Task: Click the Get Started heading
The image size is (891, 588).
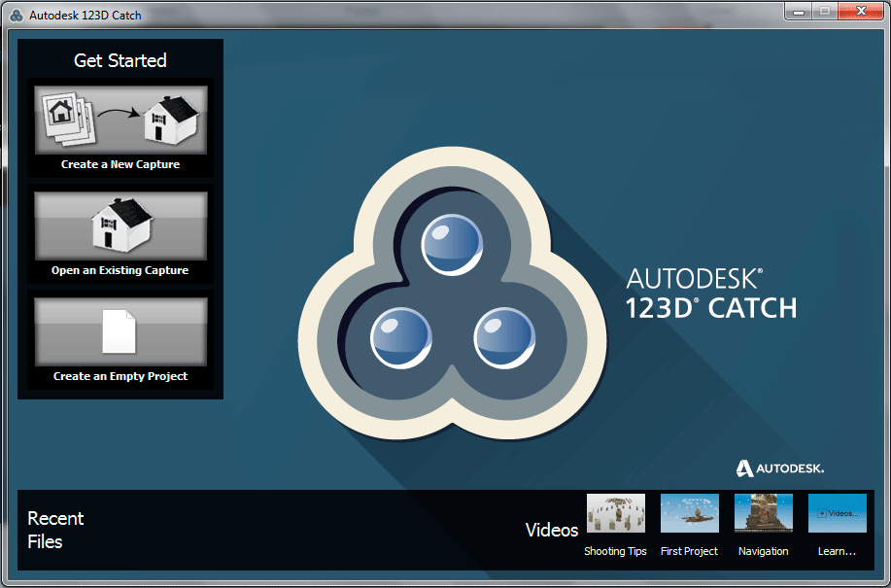Action: pyautogui.click(x=120, y=60)
